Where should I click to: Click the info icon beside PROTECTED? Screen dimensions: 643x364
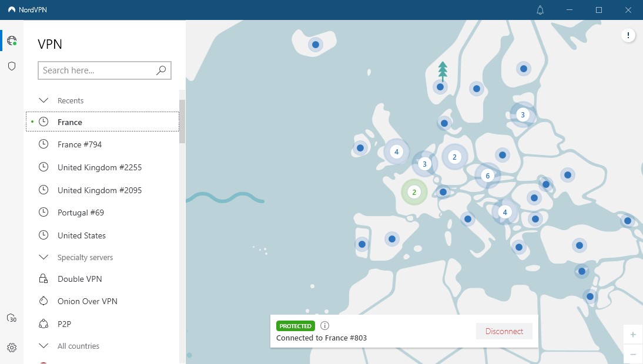point(325,325)
